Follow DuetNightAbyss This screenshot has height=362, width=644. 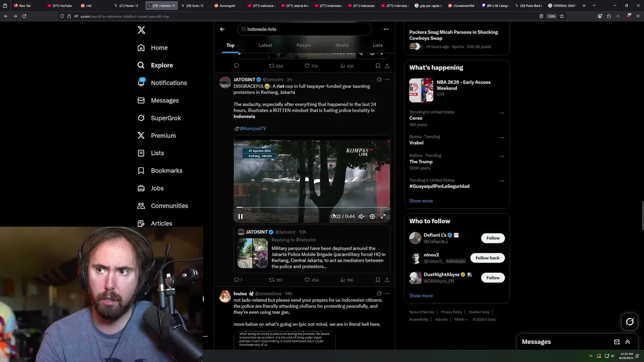(x=493, y=278)
